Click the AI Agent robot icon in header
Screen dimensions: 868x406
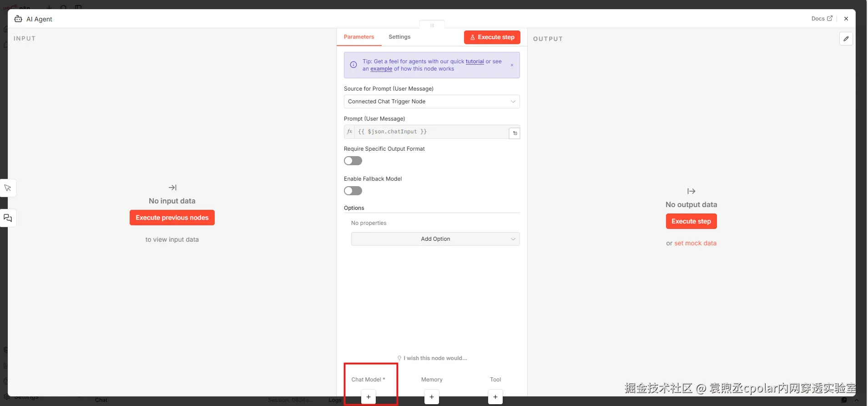tap(18, 19)
